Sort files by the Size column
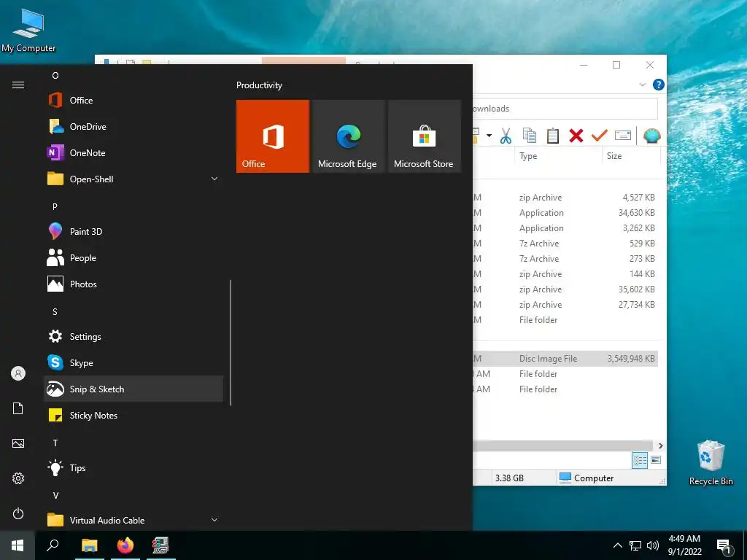This screenshot has height=560, width=747. click(x=631, y=156)
